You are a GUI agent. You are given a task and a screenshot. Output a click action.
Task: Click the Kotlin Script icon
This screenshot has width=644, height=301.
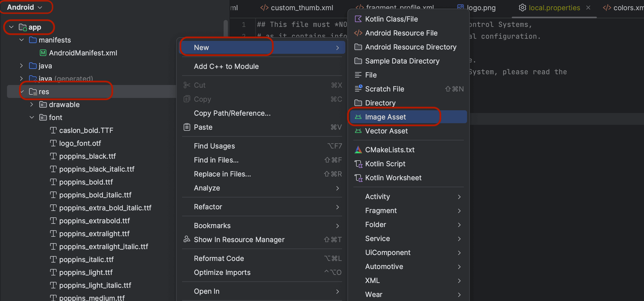tap(358, 164)
